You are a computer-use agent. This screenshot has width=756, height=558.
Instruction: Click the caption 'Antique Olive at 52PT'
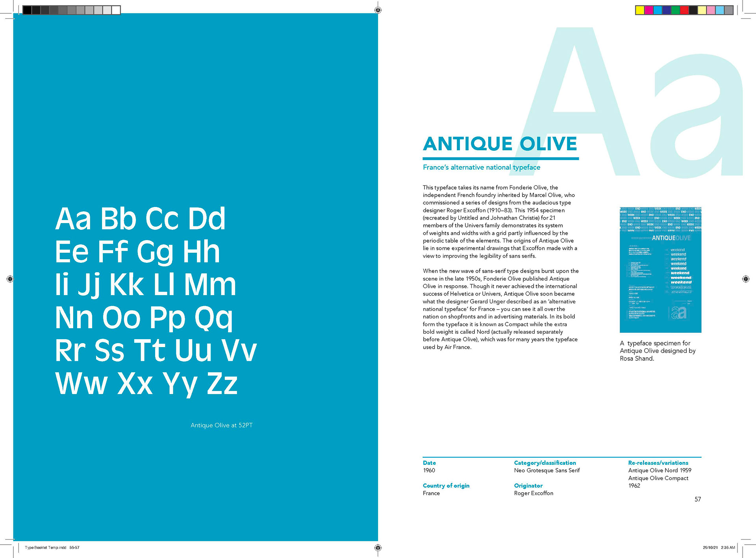(x=222, y=425)
